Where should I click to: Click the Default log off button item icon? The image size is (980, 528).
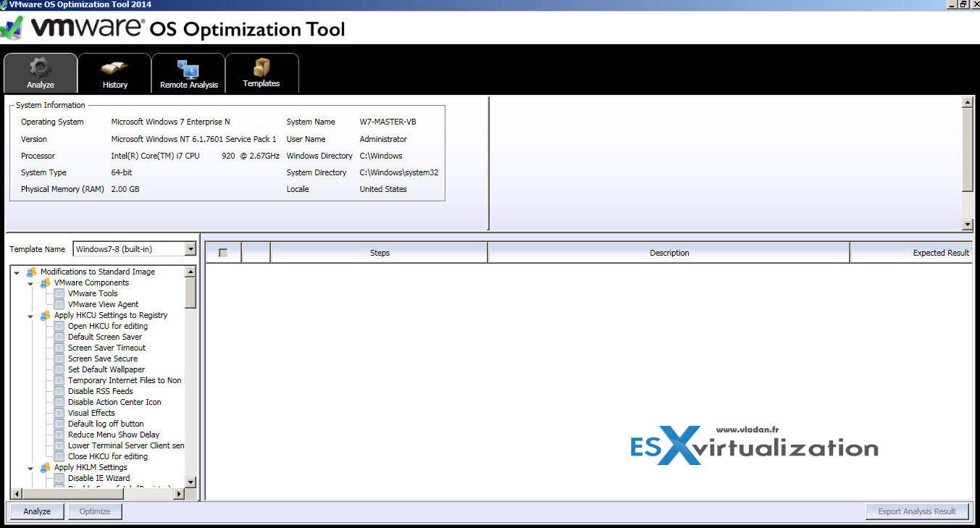pyautogui.click(x=59, y=424)
